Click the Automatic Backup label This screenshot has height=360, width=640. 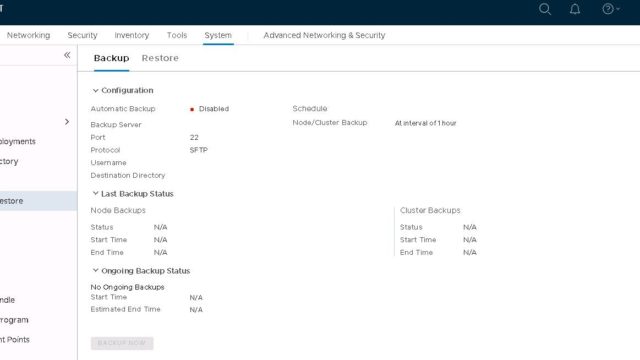[x=123, y=109]
